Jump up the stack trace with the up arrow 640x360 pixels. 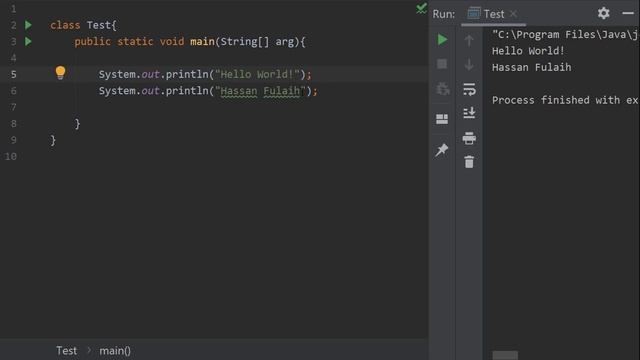tap(469, 40)
